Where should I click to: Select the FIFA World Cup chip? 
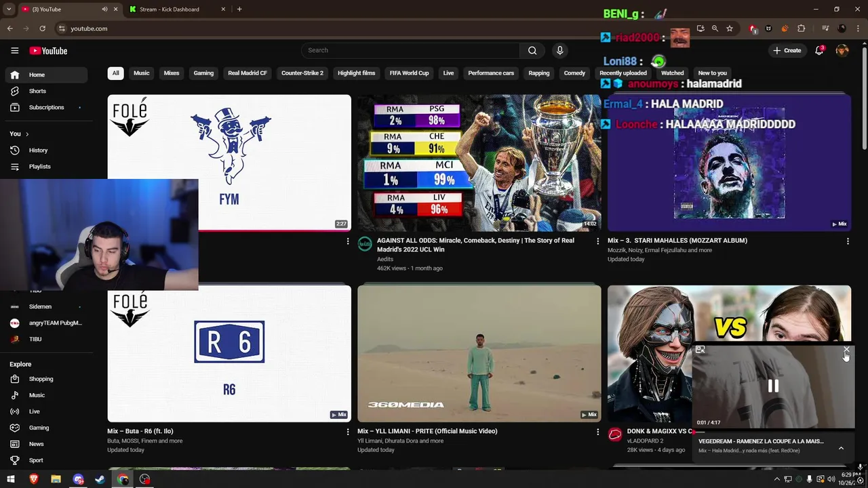409,73
